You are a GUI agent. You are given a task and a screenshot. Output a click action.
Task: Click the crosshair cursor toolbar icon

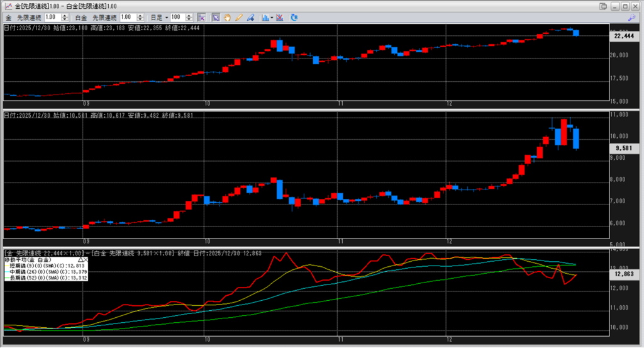(x=201, y=17)
